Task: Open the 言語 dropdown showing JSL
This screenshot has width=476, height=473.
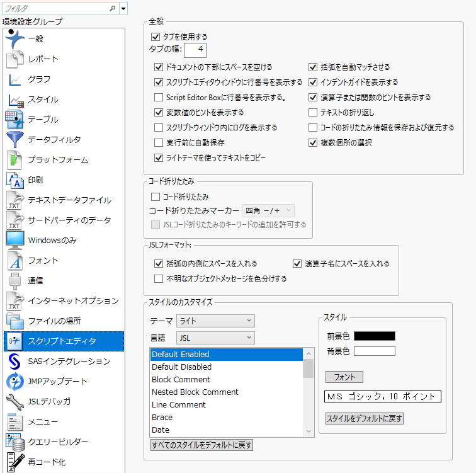Action: pyautogui.click(x=215, y=338)
